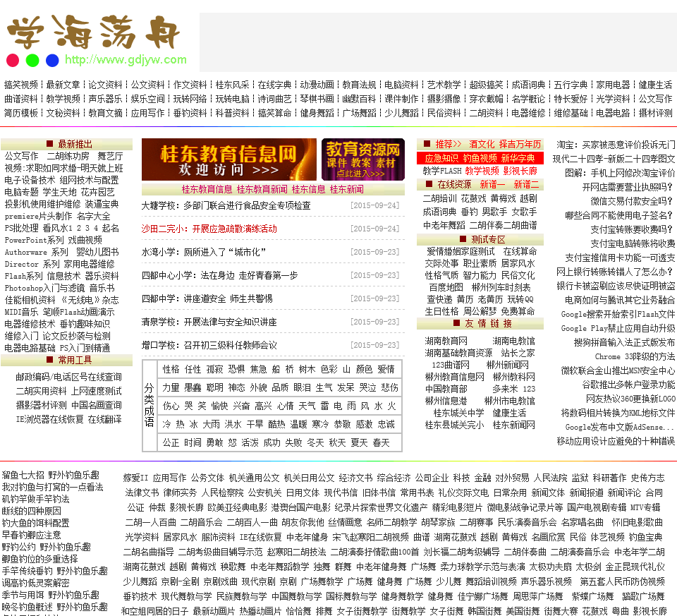Read 支付宝转账要收费吗 article
Screen dimensions: 677x616
[x=631, y=229]
